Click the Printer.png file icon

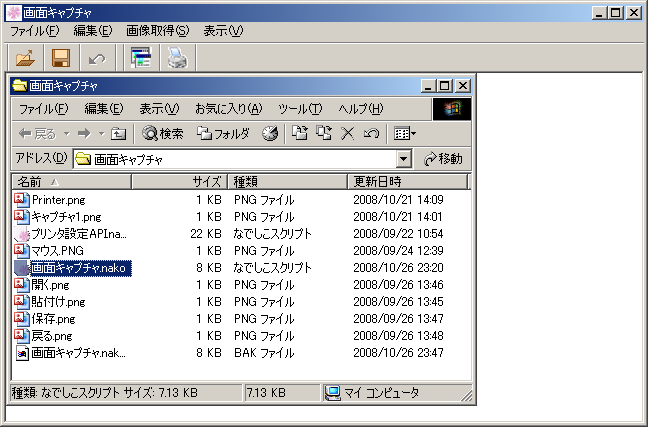22,200
